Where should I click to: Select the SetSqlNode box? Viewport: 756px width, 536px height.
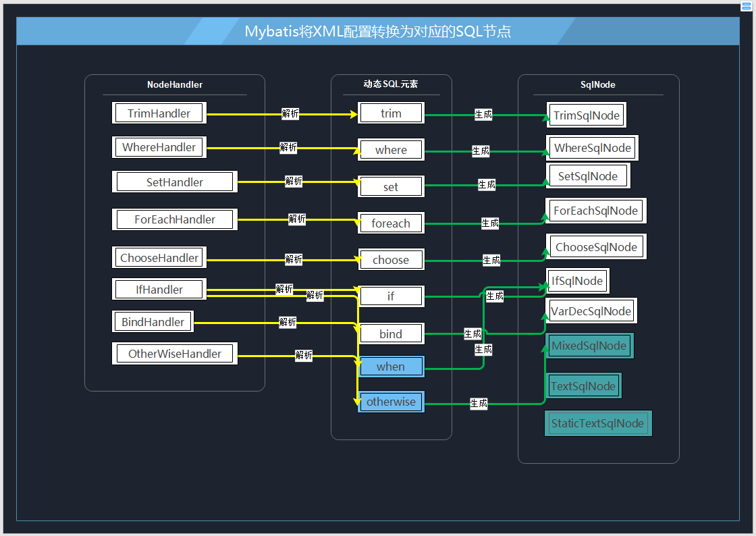588,176
